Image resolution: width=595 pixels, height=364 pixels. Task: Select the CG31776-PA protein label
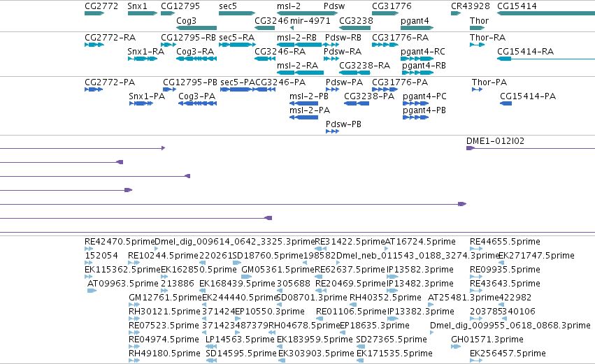(x=400, y=82)
